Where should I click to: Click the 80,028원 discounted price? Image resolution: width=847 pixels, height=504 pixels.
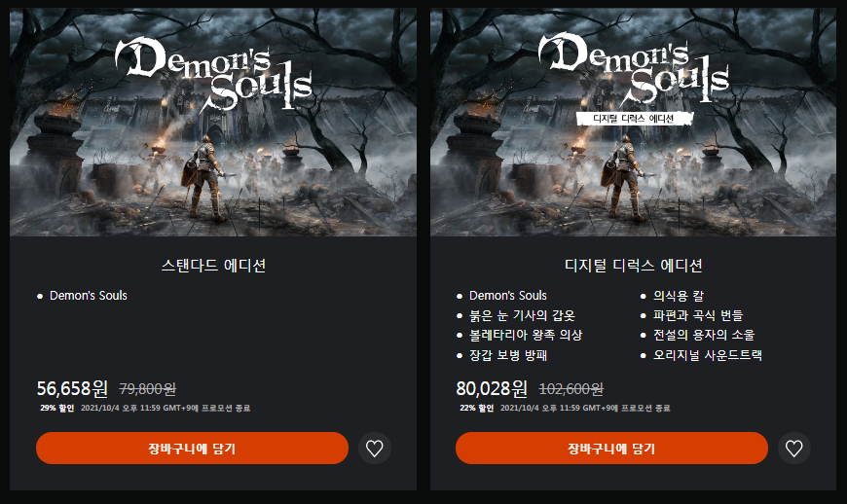pos(492,388)
